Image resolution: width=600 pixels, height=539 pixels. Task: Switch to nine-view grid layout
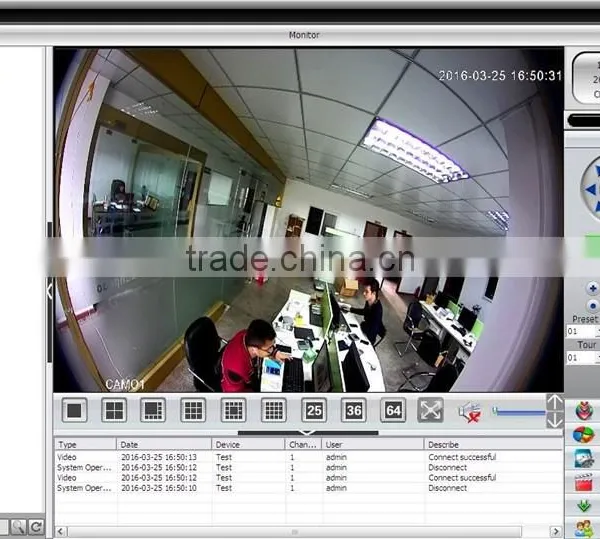tap(193, 410)
